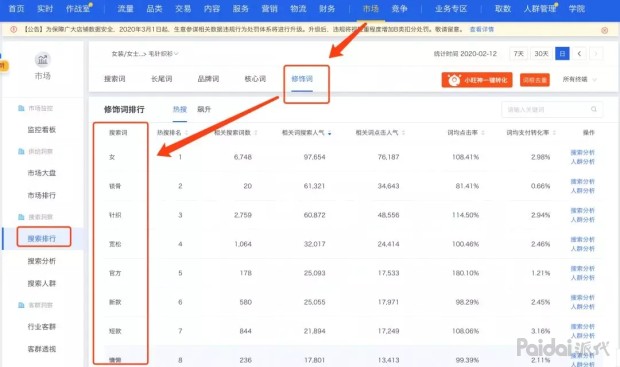Switch to the 长尾词 tab
The width and height of the screenshot is (620, 367).
[161, 79]
